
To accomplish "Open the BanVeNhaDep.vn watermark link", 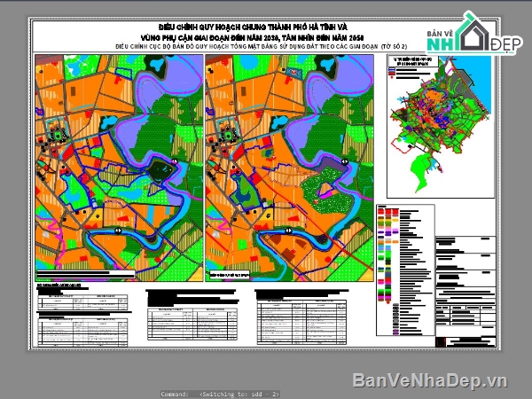I will (x=429, y=379).
